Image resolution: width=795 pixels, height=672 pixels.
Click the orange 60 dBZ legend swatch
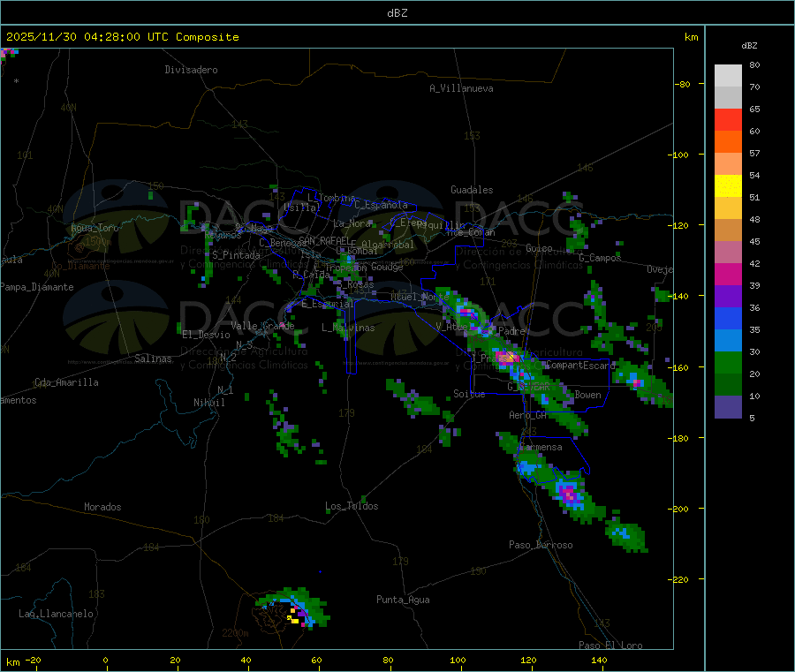click(x=728, y=141)
